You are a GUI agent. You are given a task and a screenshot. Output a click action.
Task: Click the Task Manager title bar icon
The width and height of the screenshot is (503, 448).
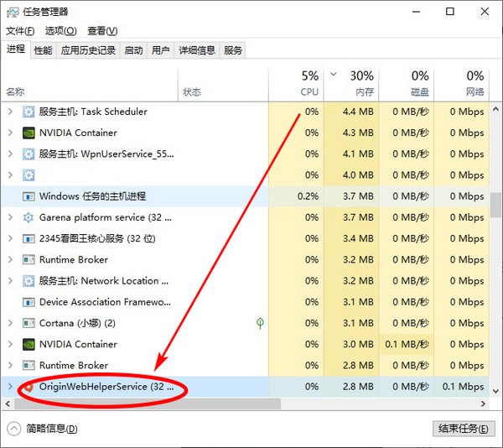(13, 12)
